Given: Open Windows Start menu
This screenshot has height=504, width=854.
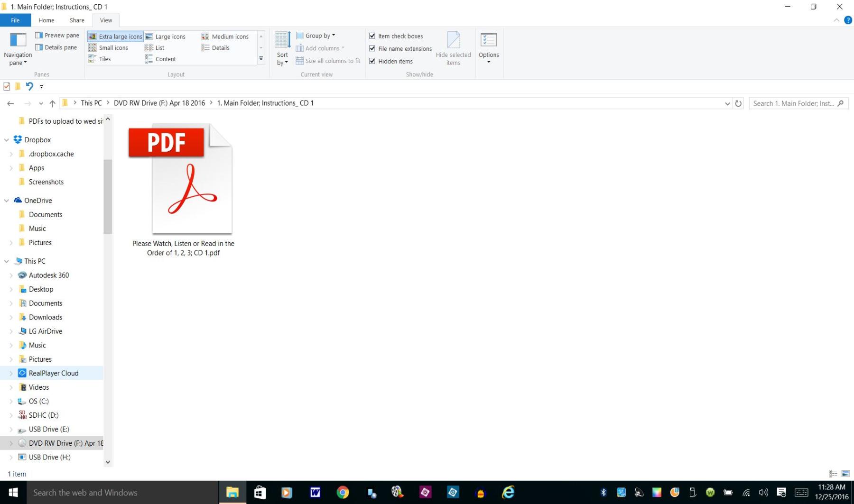Looking at the screenshot, I should pyautogui.click(x=13, y=493).
